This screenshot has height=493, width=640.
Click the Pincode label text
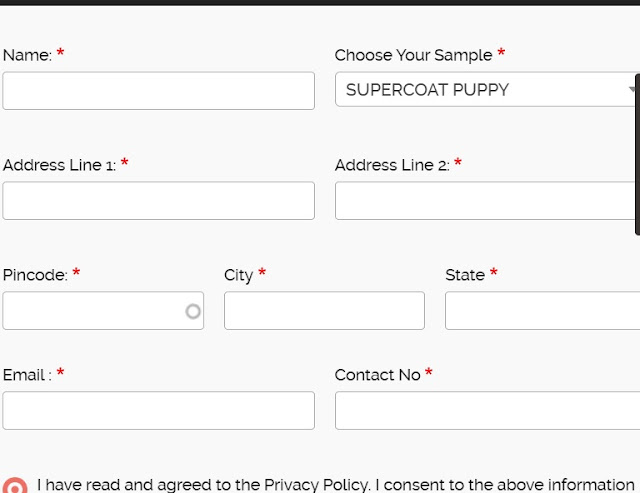tap(35, 275)
